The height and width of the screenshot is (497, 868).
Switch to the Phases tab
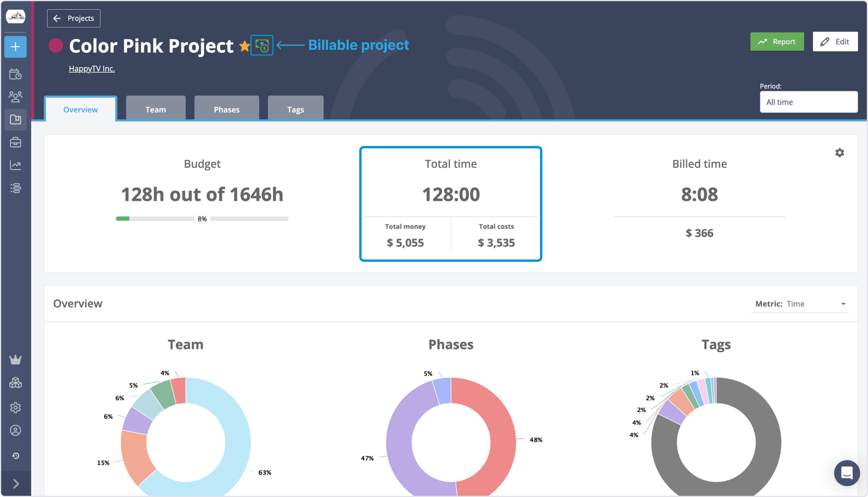point(226,110)
